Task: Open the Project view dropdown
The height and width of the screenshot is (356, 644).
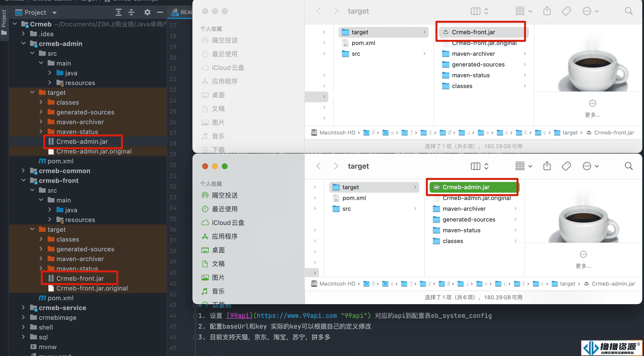Action: tap(55, 12)
